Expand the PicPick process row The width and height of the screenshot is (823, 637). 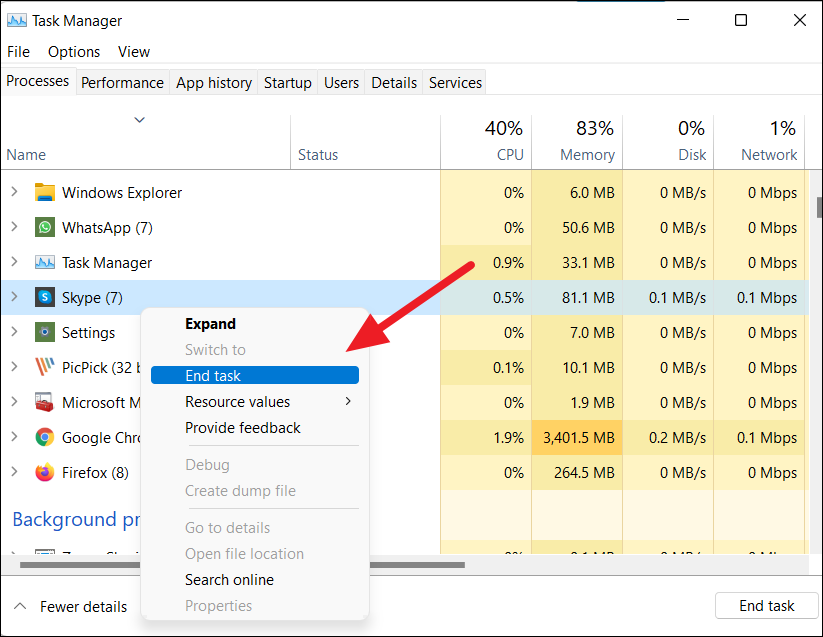coord(15,367)
